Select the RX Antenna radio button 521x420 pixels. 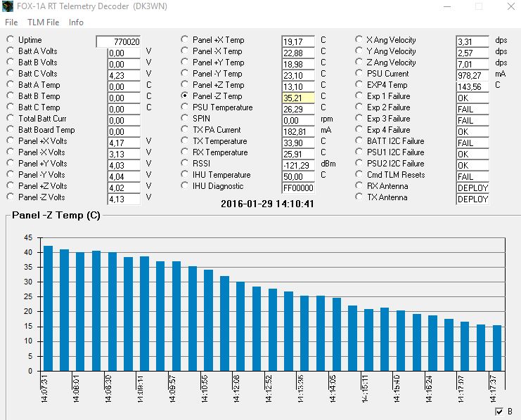tap(359, 185)
